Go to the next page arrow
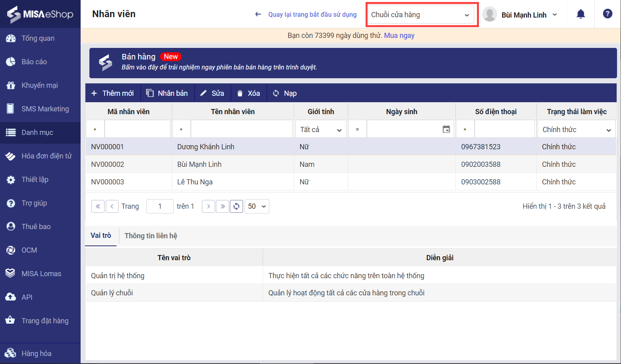The height and width of the screenshot is (364, 621). point(208,206)
